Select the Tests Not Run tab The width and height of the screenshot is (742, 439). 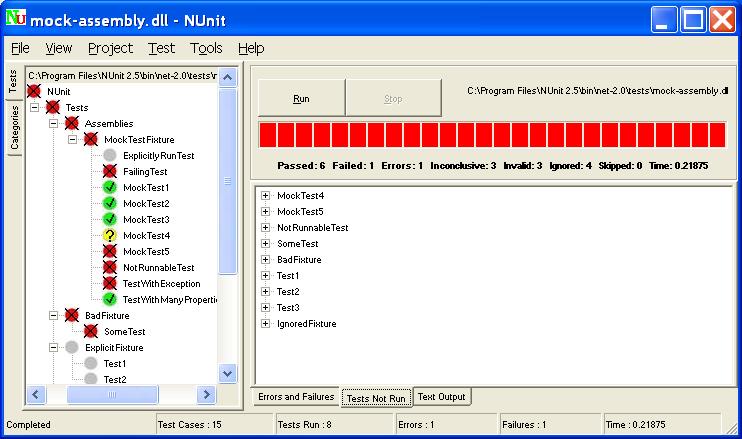point(376,398)
